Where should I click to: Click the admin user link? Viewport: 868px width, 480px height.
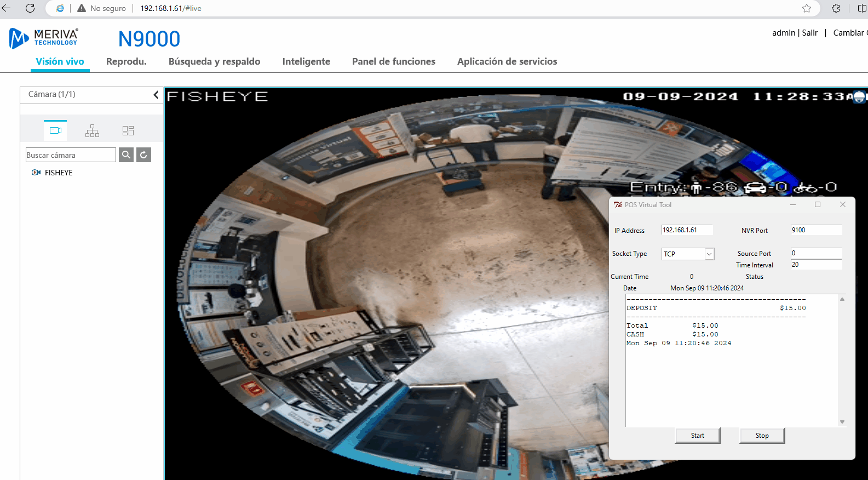coord(784,33)
